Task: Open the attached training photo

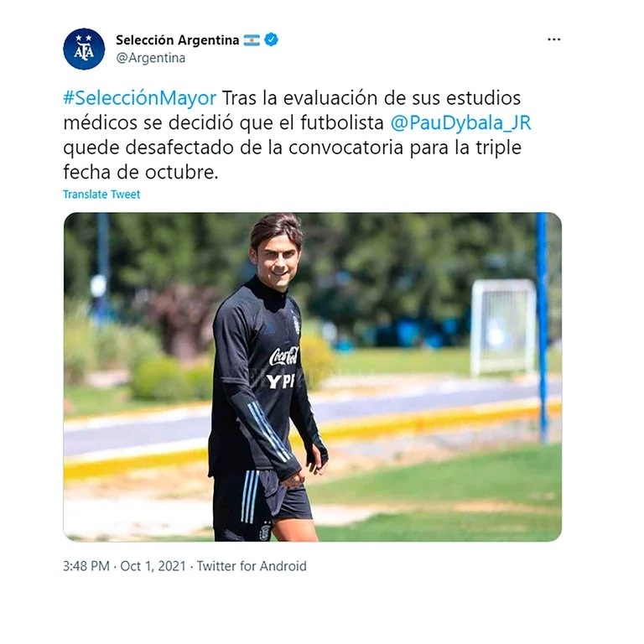Action: click(313, 377)
